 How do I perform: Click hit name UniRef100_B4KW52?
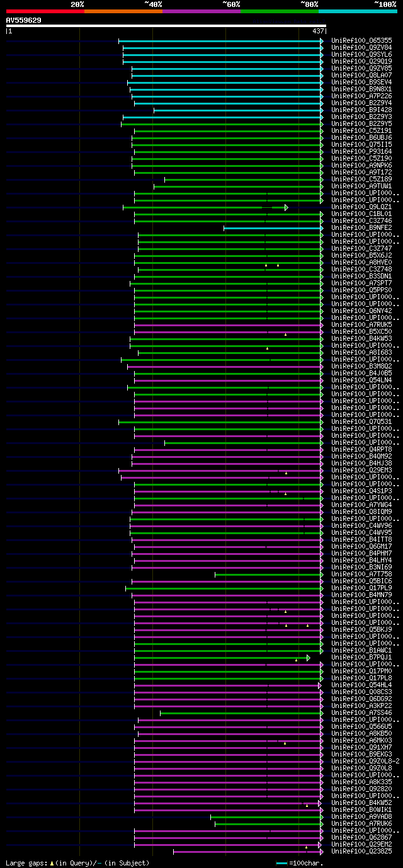(x=361, y=803)
